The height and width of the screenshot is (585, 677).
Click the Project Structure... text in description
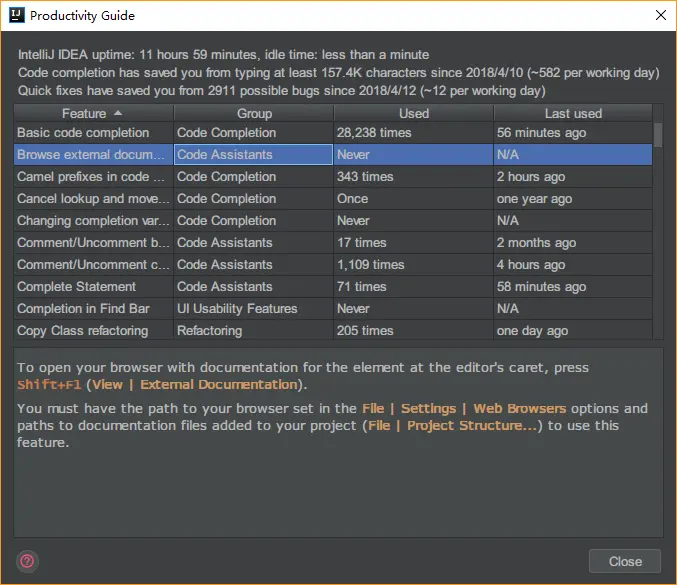[x=472, y=426]
